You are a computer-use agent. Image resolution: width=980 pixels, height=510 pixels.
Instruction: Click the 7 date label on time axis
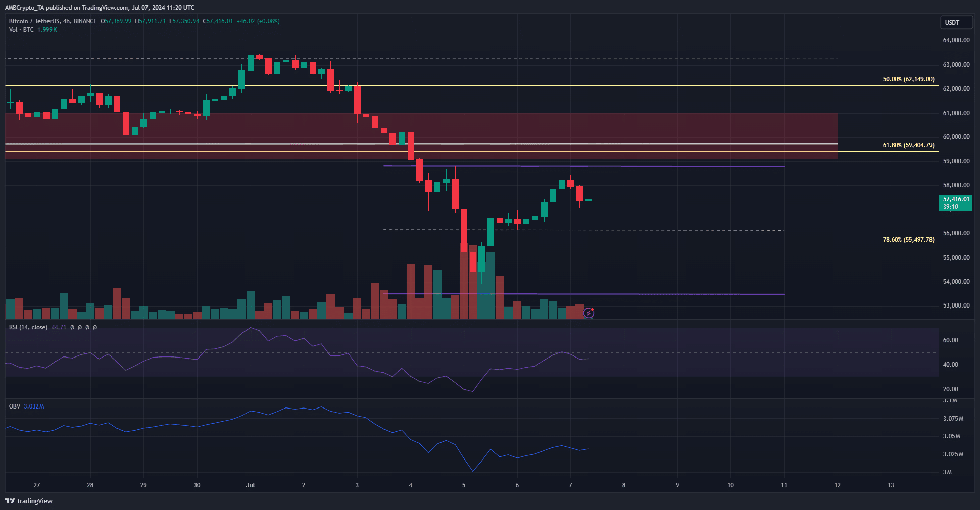[570, 485]
